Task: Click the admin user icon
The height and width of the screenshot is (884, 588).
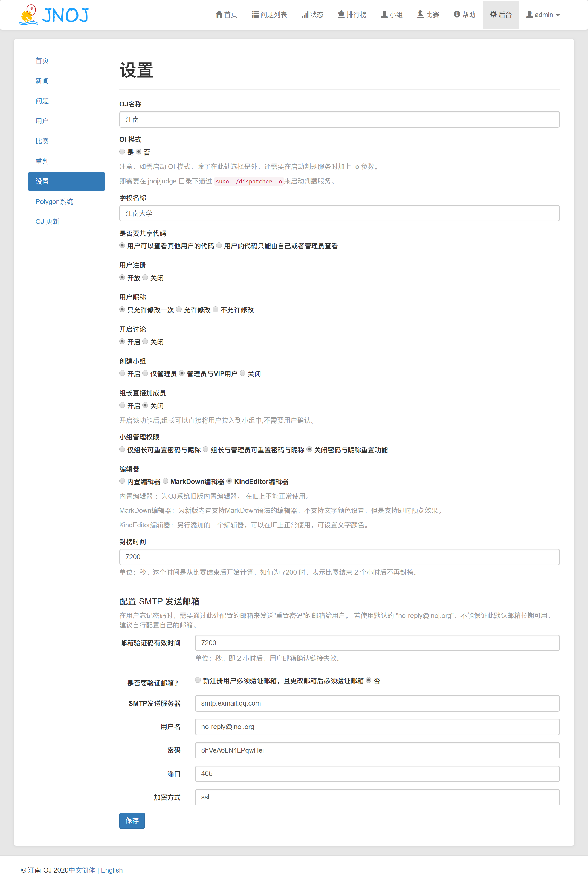Action: click(529, 14)
